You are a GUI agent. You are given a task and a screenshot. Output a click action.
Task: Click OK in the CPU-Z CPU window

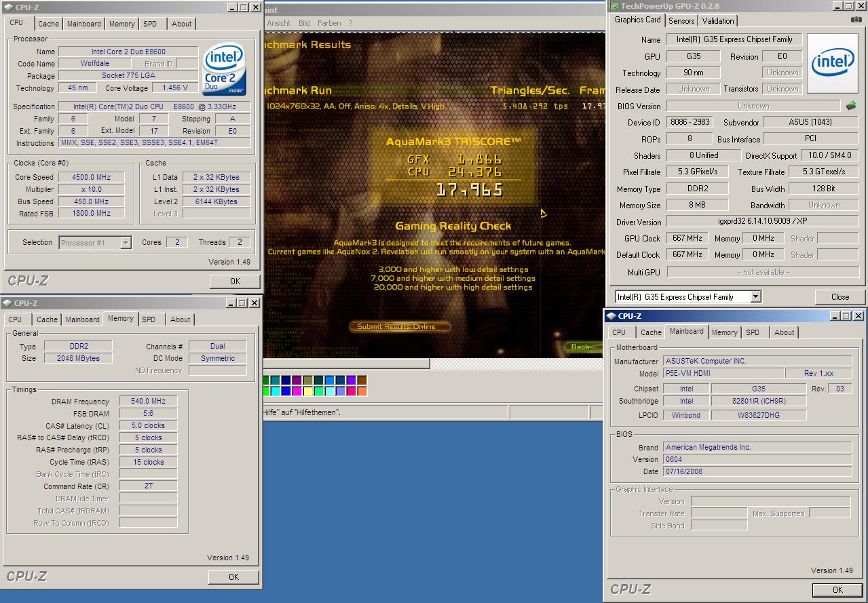pos(235,281)
